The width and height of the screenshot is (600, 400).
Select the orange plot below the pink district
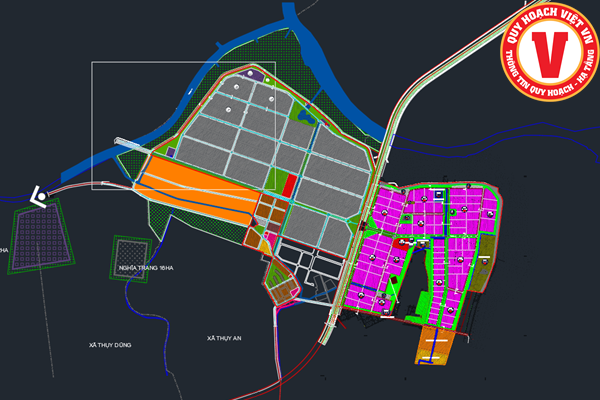(x=434, y=345)
